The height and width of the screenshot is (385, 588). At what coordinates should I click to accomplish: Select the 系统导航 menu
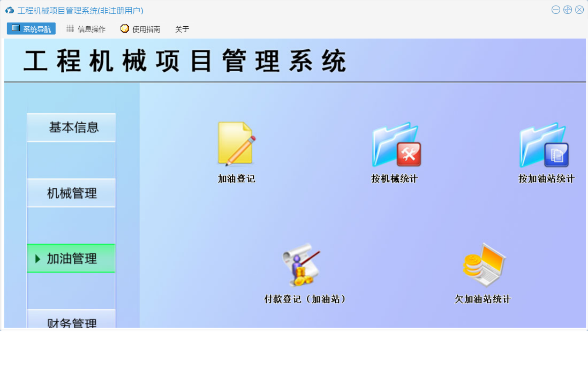tap(31, 28)
